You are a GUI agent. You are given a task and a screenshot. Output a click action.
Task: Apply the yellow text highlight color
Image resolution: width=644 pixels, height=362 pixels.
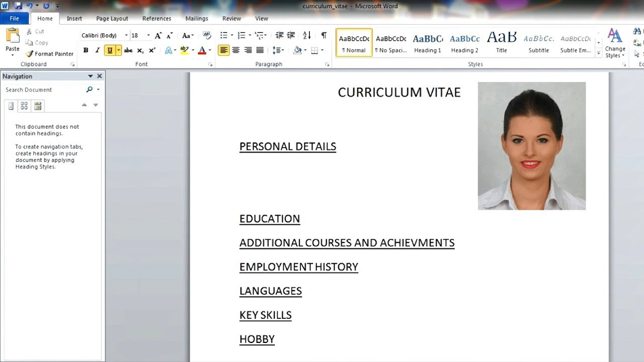coord(183,50)
